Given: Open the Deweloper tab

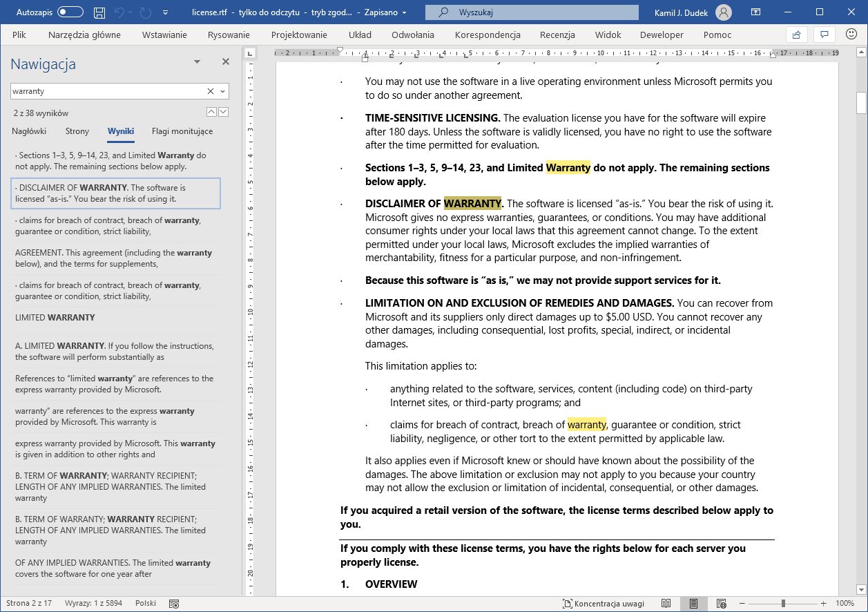Looking at the screenshot, I should pyautogui.click(x=662, y=35).
